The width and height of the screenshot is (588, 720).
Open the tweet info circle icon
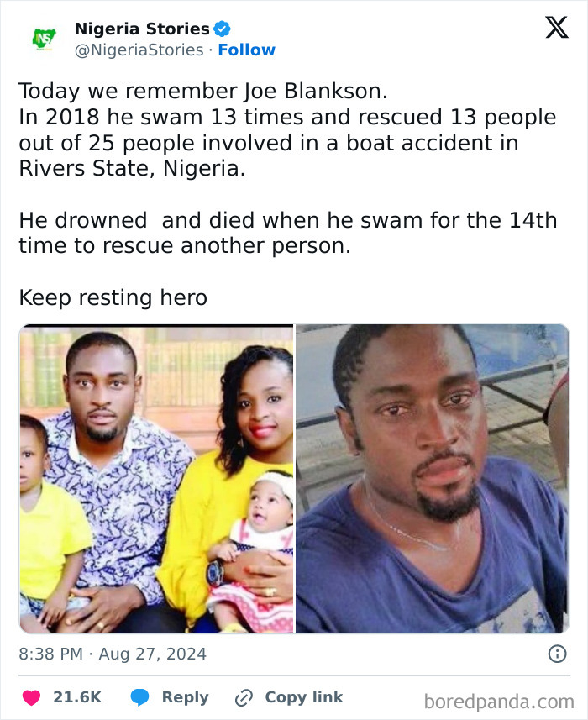coord(557,654)
